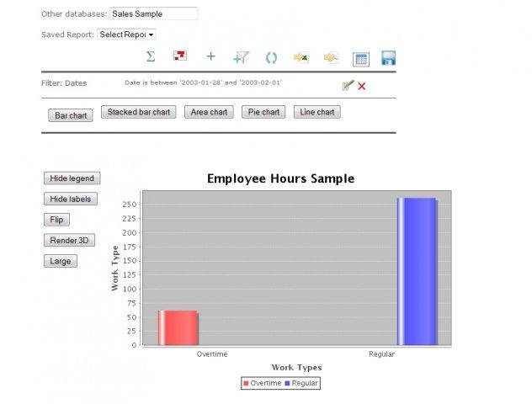Open the table grid view icon
The height and width of the screenshot is (404, 532).
[361, 60]
